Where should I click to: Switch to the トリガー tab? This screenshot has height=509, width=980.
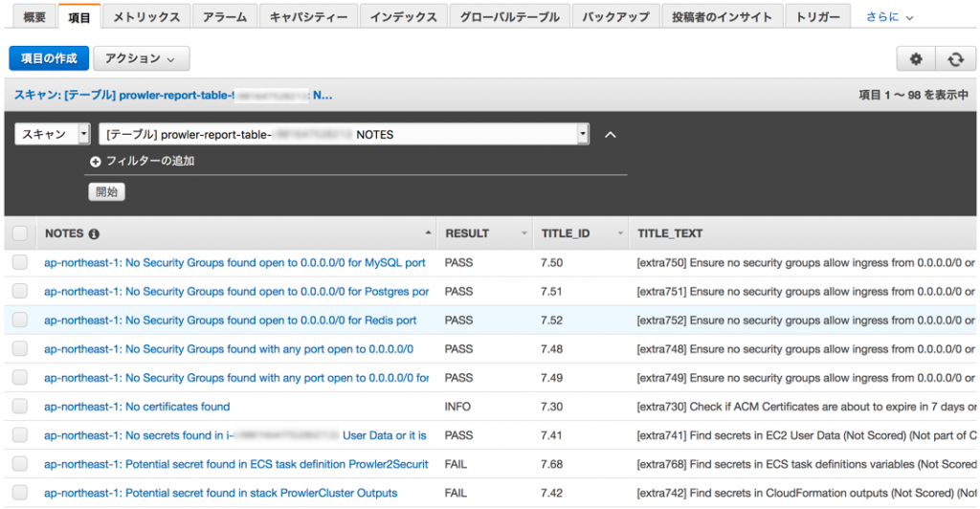click(x=817, y=17)
